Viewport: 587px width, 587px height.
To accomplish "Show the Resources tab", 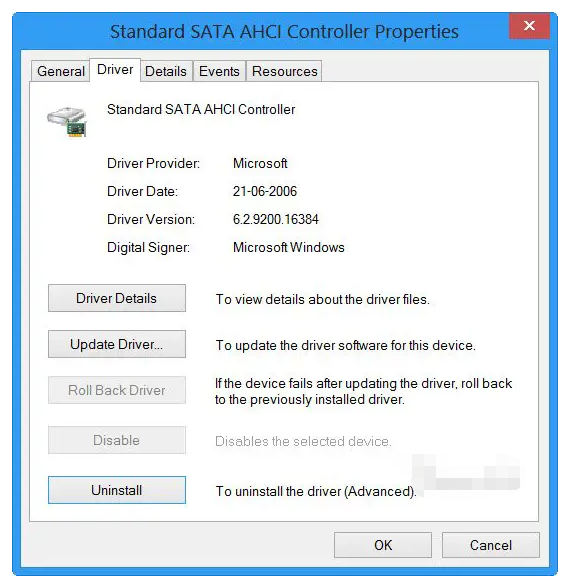I will (x=285, y=71).
